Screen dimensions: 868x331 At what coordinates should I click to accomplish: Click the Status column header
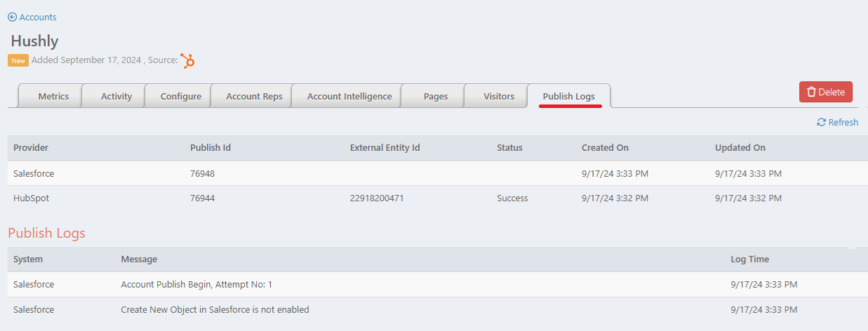[509, 148]
